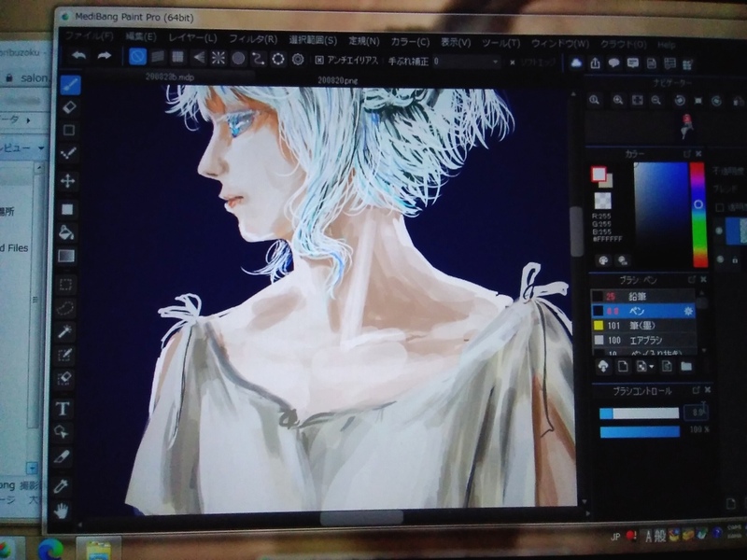Select the 筆(墨) brush
747x560 pixels.
click(x=642, y=326)
